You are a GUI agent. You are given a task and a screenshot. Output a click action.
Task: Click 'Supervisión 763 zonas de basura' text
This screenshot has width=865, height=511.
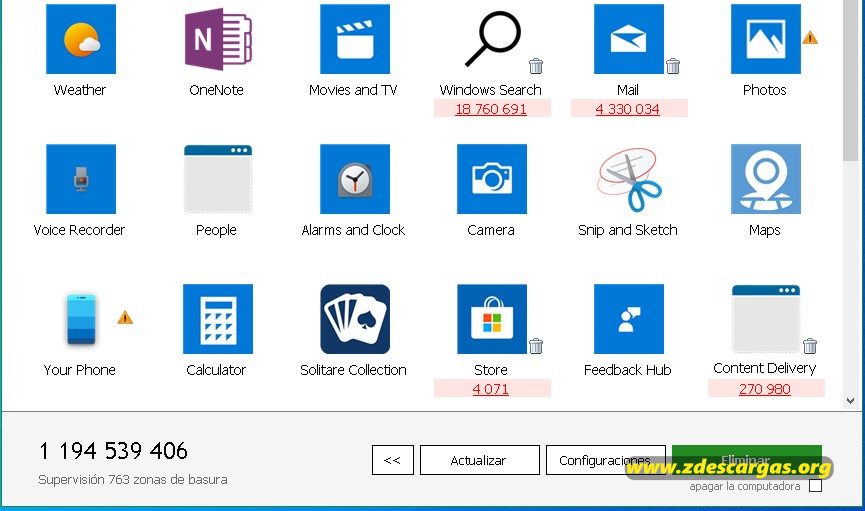(x=133, y=480)
